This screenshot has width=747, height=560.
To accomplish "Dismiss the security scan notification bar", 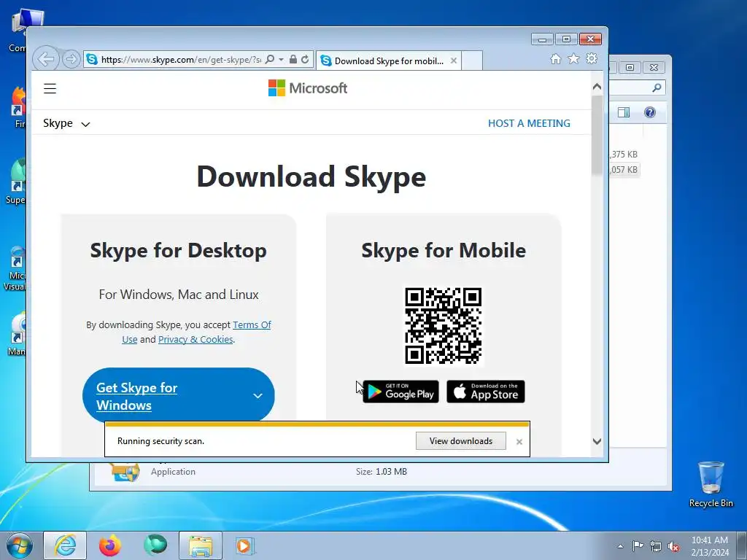I will pos(519,442).
